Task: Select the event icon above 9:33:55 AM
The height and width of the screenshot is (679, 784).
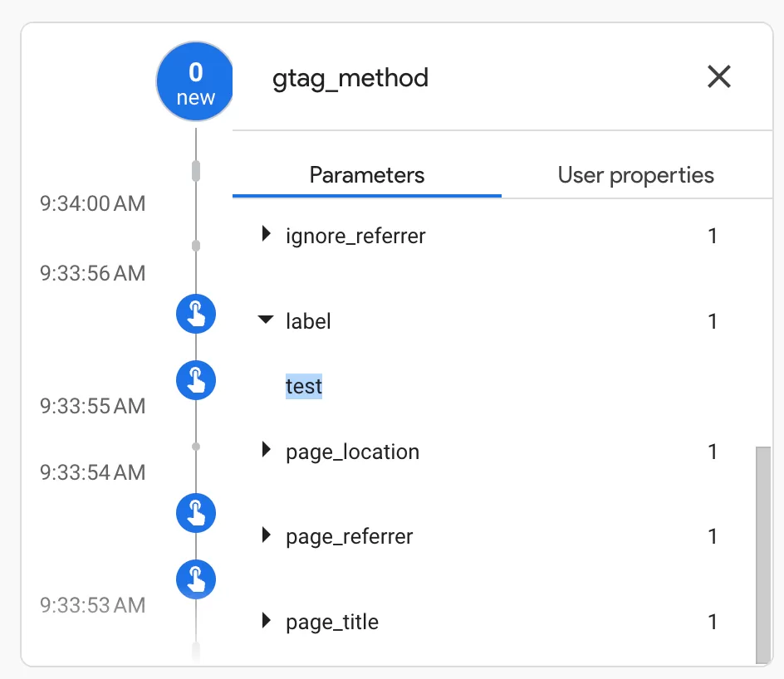Action: coord(196,380)
